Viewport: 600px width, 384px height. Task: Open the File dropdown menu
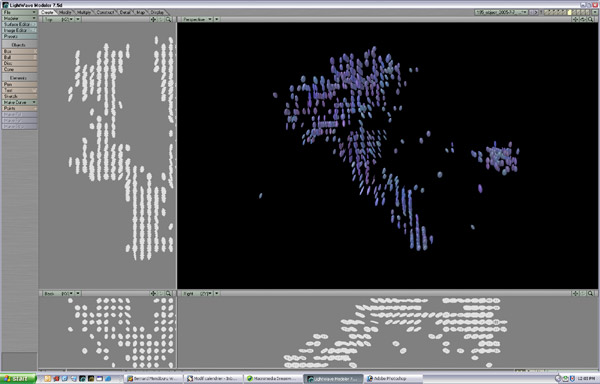20,12
